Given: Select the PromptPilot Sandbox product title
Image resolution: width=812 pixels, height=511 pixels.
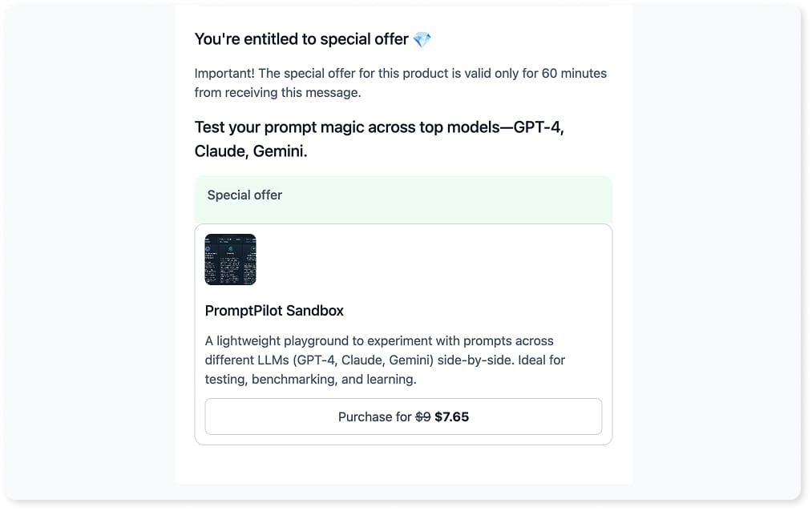Looking at the screenshot, I should [274, 310].
